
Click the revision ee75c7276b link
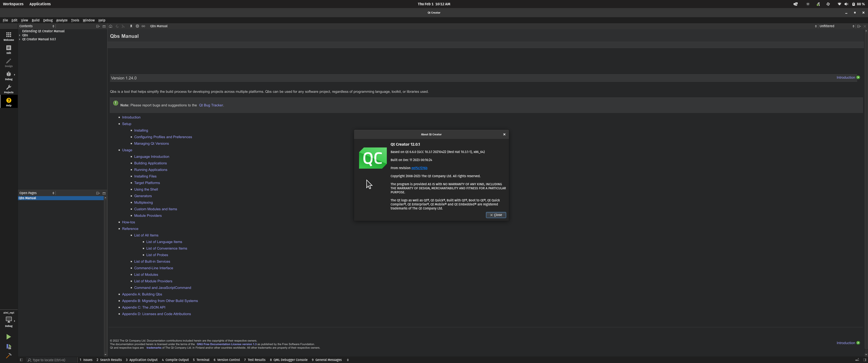[x=419, y=168]
